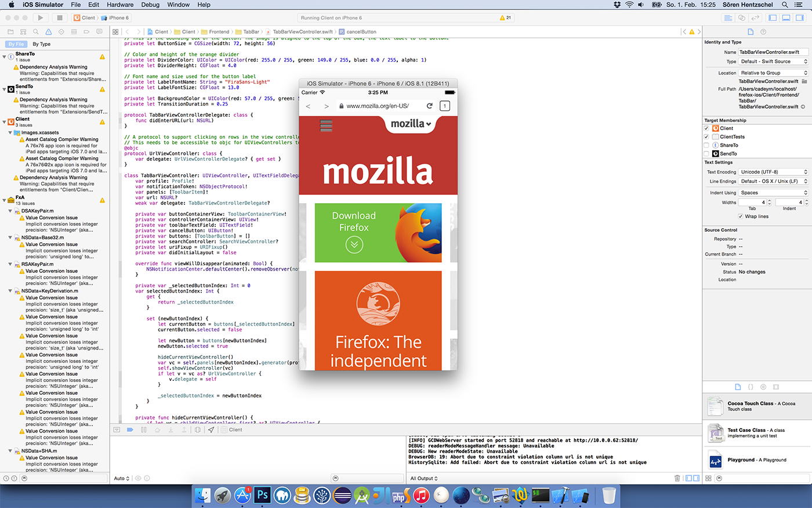Pause program execution in debug bar
The width and height of the screenshot is (812, 508).
click(143, 430)
